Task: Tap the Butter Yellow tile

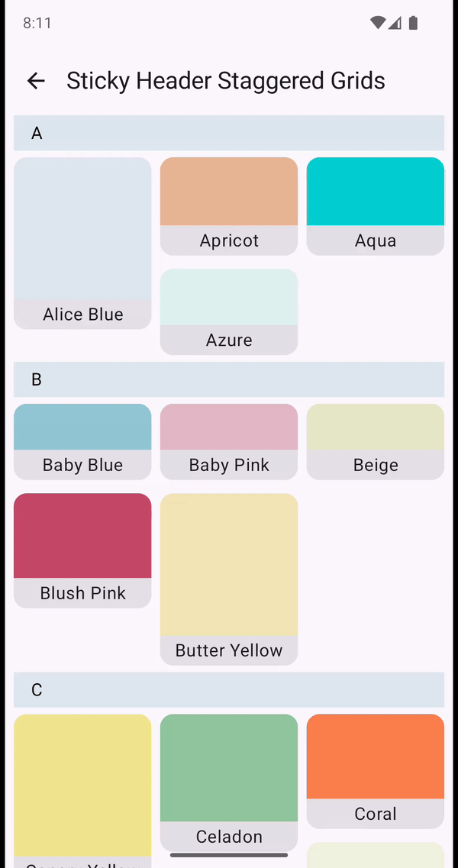Action: (x=228, y=578)
